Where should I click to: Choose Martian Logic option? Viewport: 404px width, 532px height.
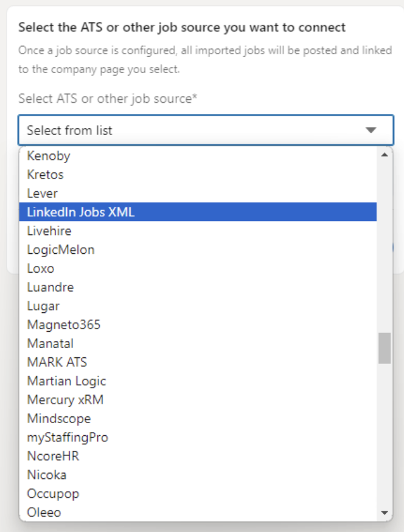pos(67,381)
